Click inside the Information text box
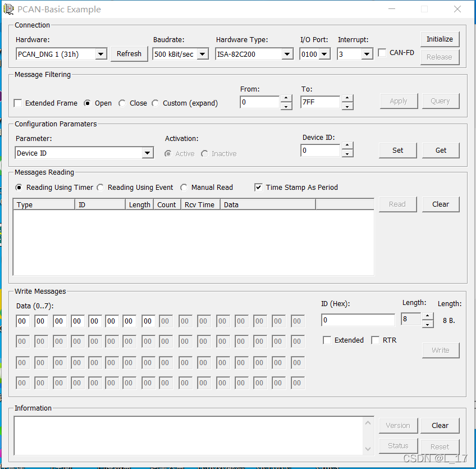476x469 pixels. (x=188, y=436)
